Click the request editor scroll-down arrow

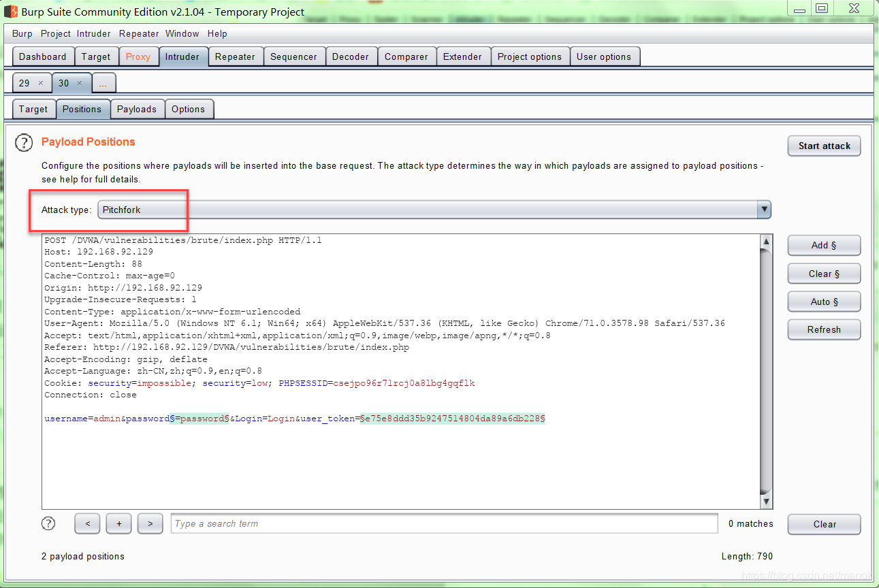point(766,502)
